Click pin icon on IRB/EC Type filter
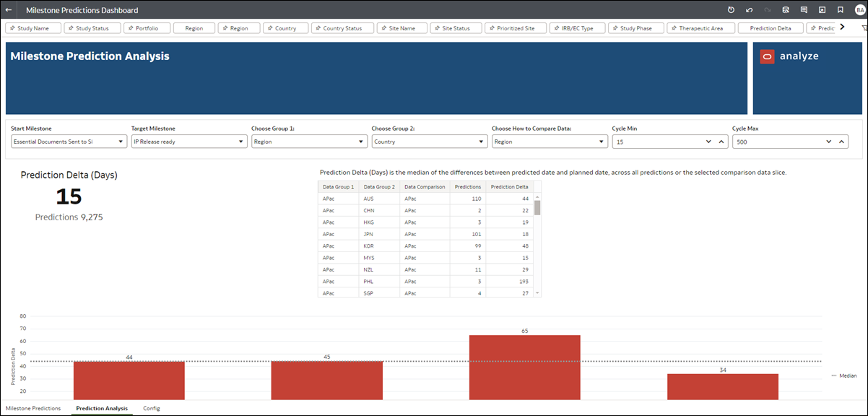 (555, 28)
